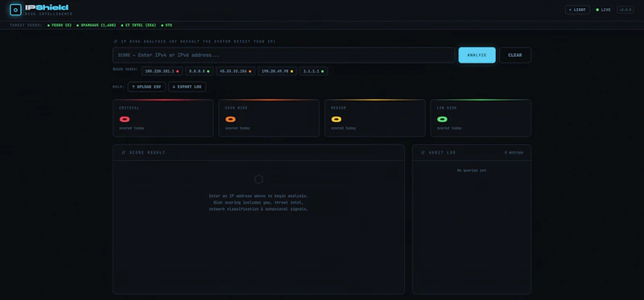Choose quick test IP 45.33.32.156
This screenshot has width=644, height=300.
click(235, 71)
